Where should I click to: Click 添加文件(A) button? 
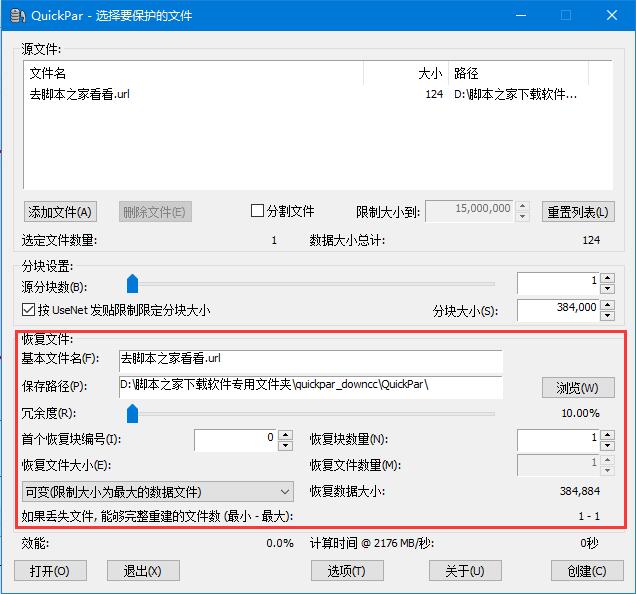60,212
